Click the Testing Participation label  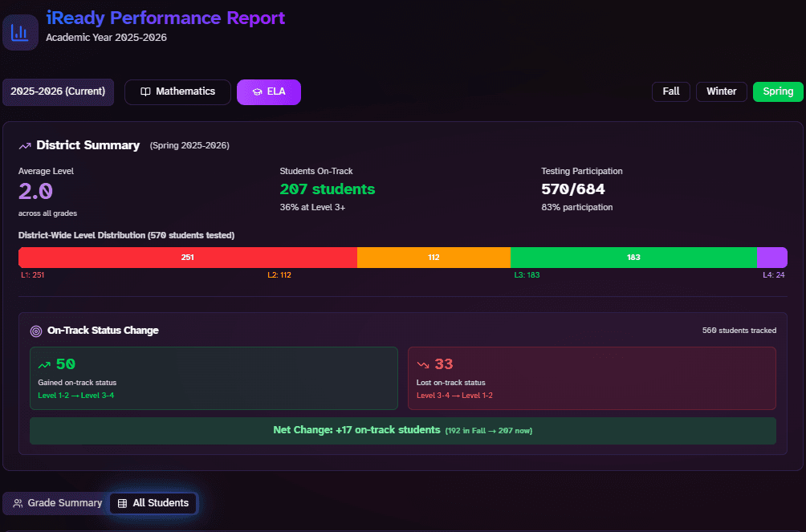pos(582,171)
